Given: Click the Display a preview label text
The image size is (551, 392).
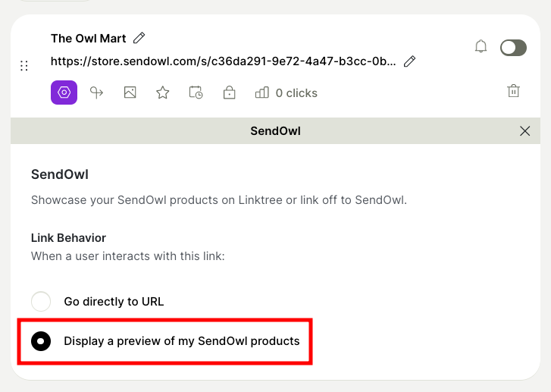Looking at the screenshot, I should point(182,341).
